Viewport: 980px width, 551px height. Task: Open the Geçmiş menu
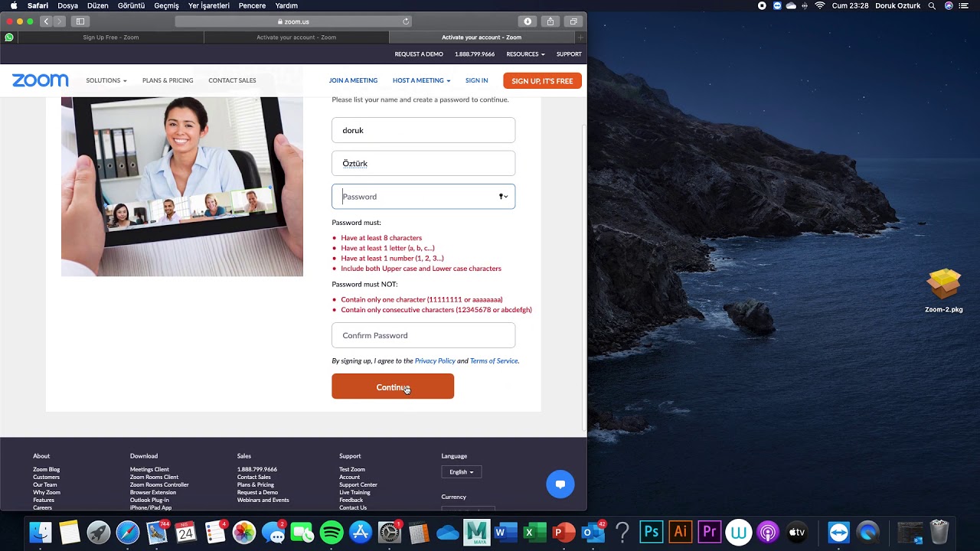point(167,5)
